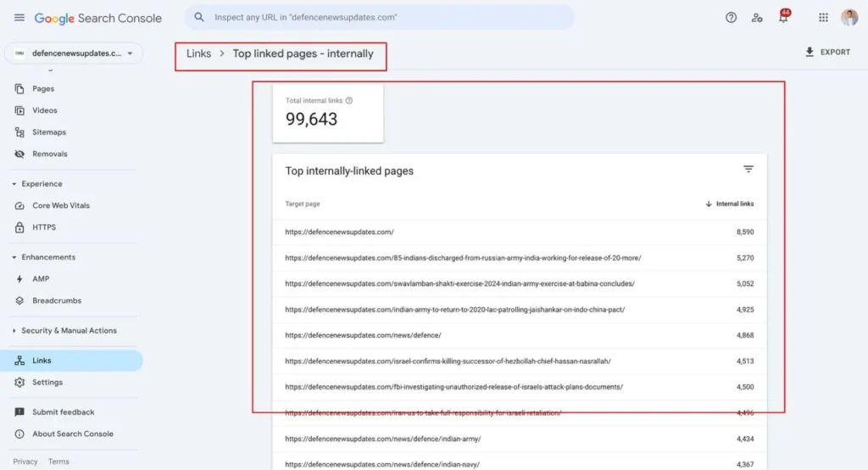
Task: Click the Removals eye-slash icon
Action: click(x=19, y=154)
